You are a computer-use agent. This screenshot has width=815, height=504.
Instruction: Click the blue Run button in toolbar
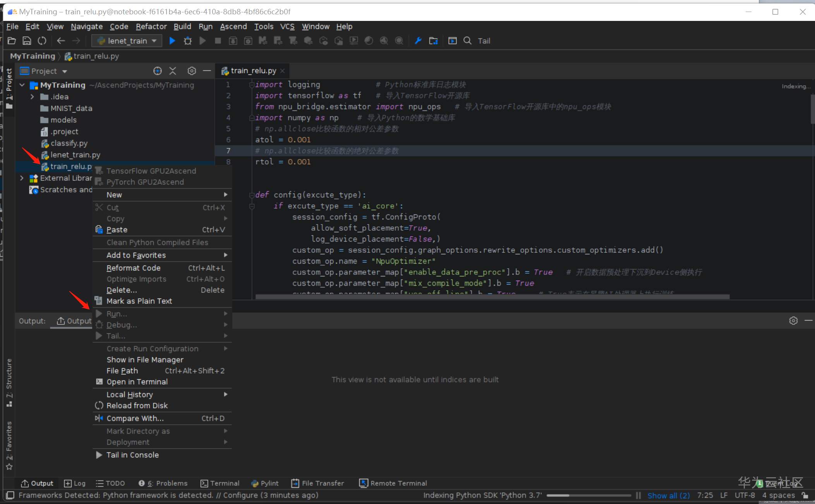pos(172,41)
